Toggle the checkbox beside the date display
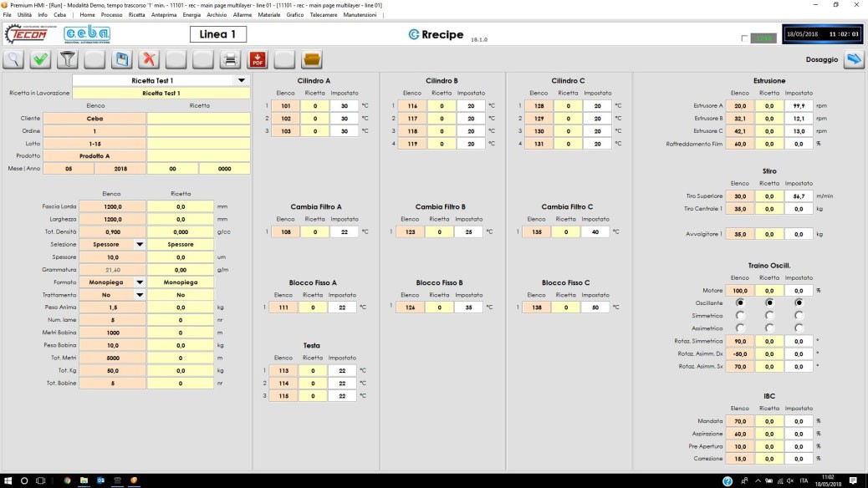 point(744,38)
